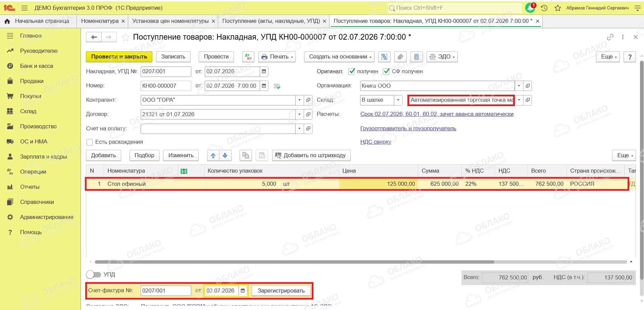Image resolution: width=644 pixels, height=310 pixels.
Task: Open the НДС сверху link
Action: click(376, 142)
